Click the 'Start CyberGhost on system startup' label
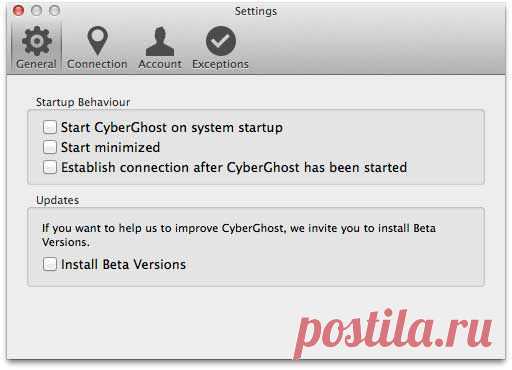 coord(172,128)
